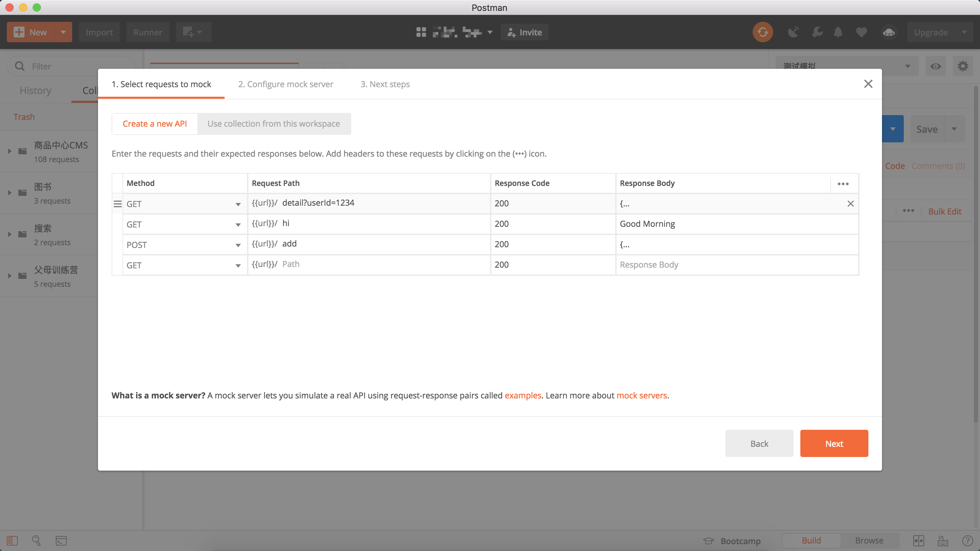980x551 pixels.
Task: Select the 'Select requests to mock' tab
Action: tap(161, 84)
